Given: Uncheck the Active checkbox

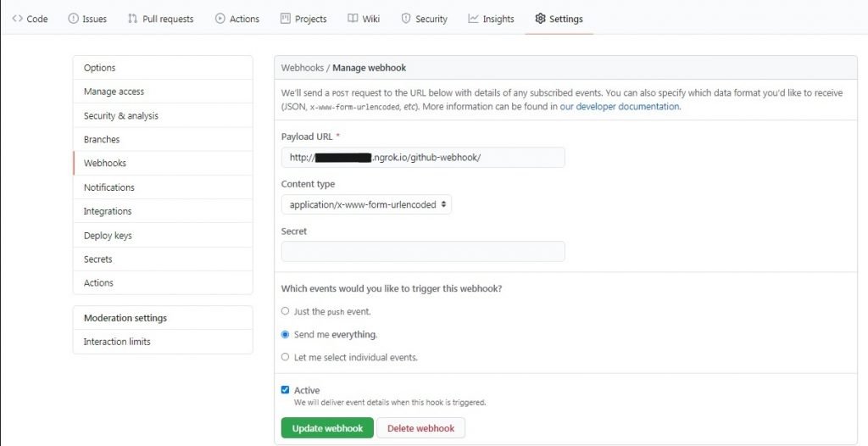Looking at the screenshot, I should click(x=286, y=390).
